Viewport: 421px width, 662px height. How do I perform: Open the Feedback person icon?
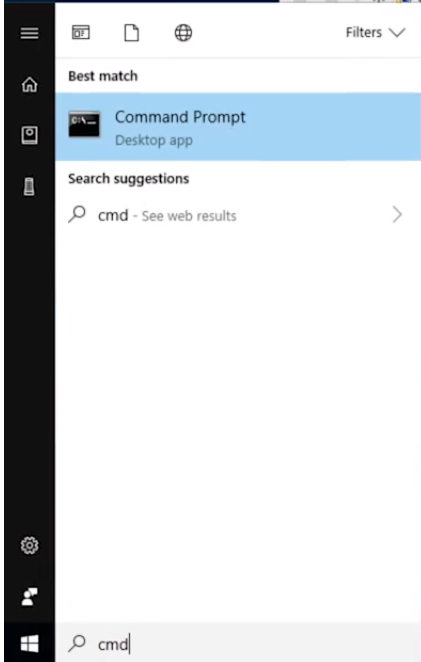pos(30,596)
